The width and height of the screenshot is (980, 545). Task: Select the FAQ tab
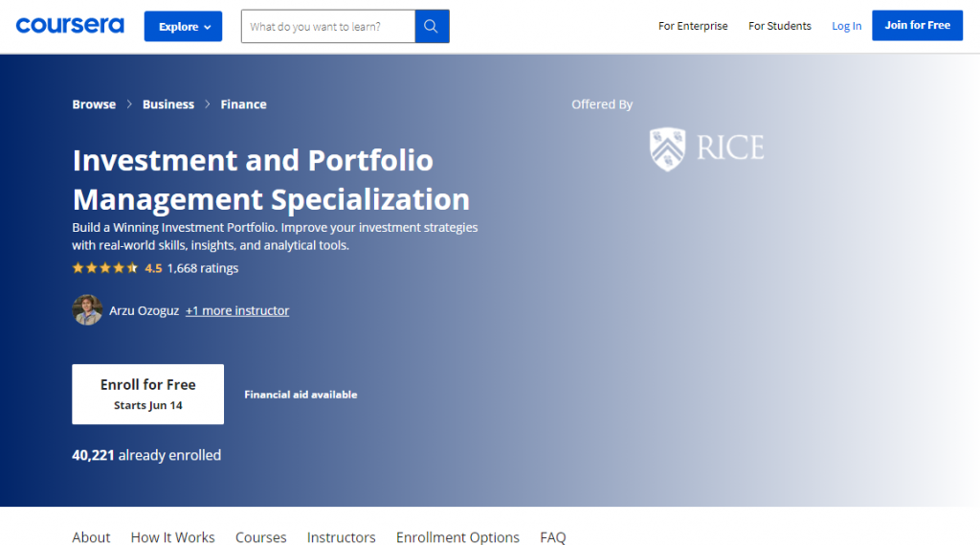click(x=552, y=537)
